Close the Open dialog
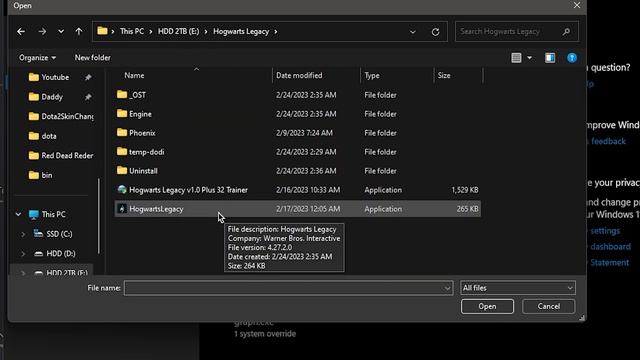This screenshot has height=360, width=640. [577, 5]
